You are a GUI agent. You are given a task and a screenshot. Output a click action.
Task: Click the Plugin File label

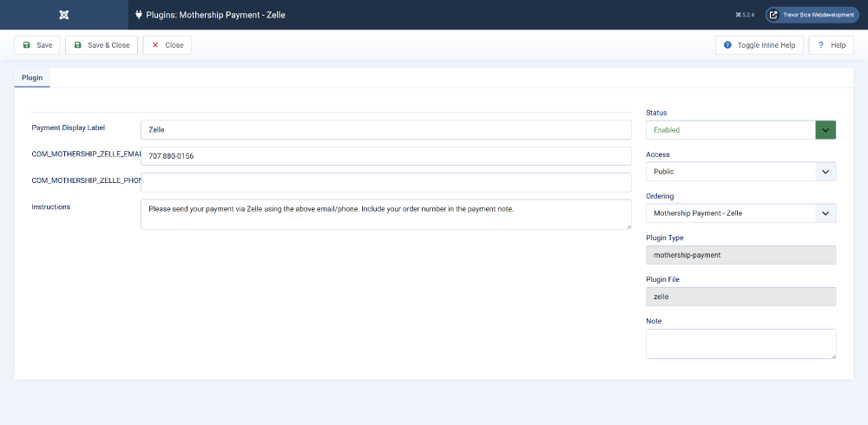click(662, 279)
